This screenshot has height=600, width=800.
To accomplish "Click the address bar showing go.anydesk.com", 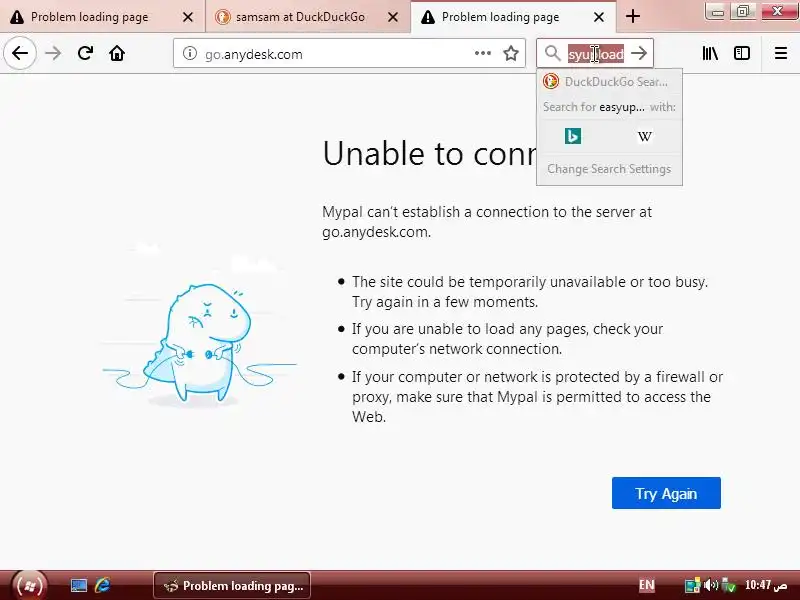I will pyautogui.click(x=349, y=53).
